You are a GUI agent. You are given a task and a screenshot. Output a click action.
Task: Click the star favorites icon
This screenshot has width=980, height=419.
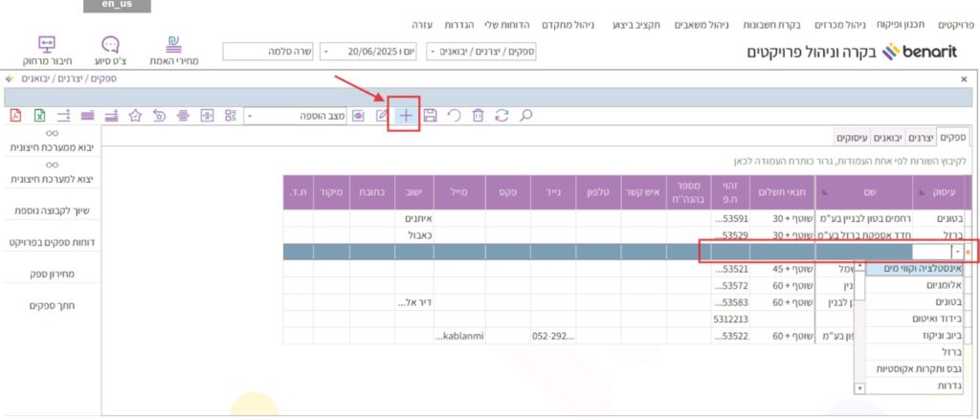tap(135, 116)
